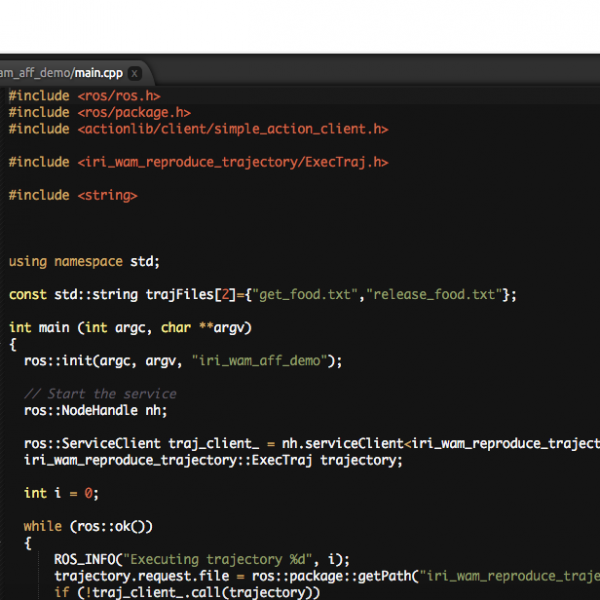
Task: Click the 'if (!traj_client_.call(trajectory))' line
Action: pyautogui.click(x=187, y=593)
